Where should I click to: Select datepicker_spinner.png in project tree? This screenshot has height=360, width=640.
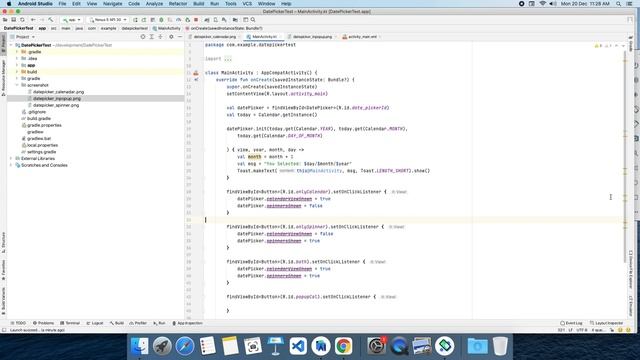click(56, 105)
